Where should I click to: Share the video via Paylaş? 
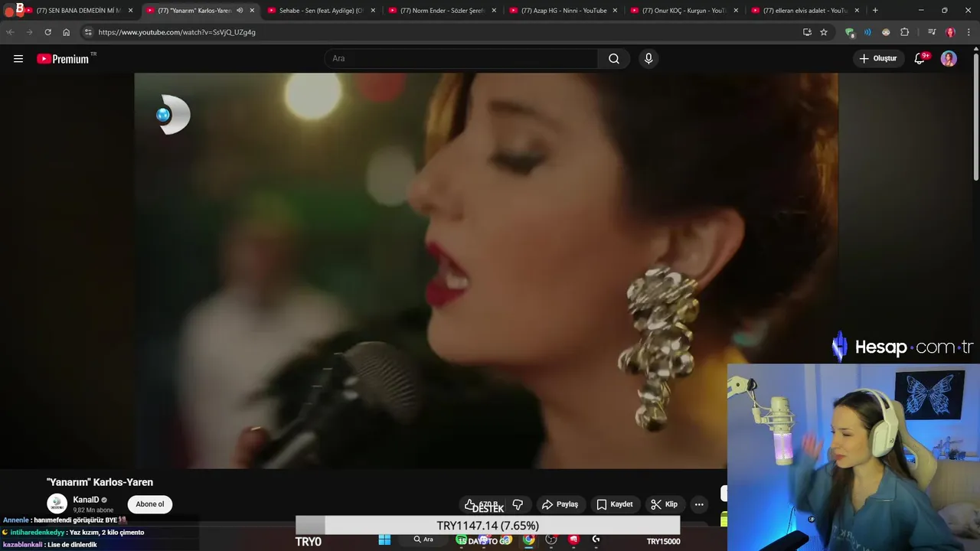click(x=560, y=504)
